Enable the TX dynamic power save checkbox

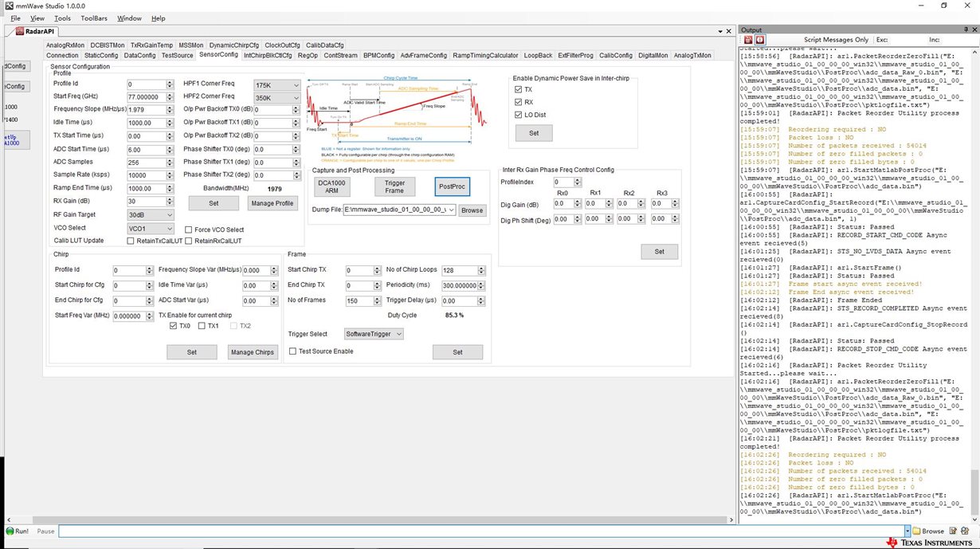518,89
